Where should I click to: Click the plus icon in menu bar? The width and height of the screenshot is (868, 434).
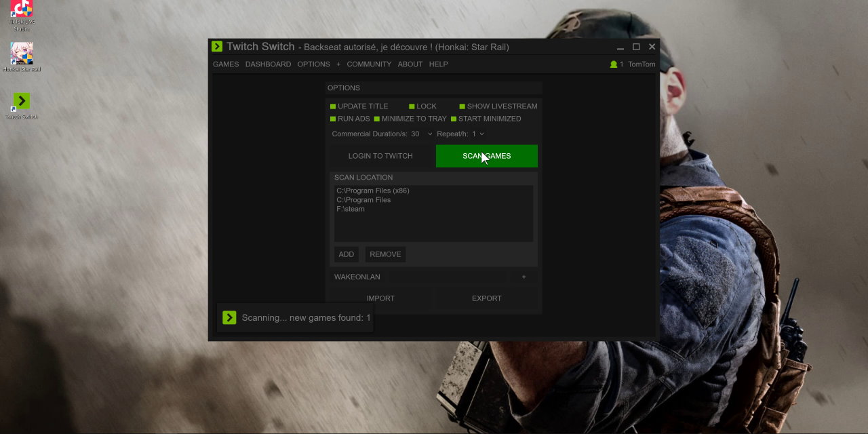pos(338,64)
